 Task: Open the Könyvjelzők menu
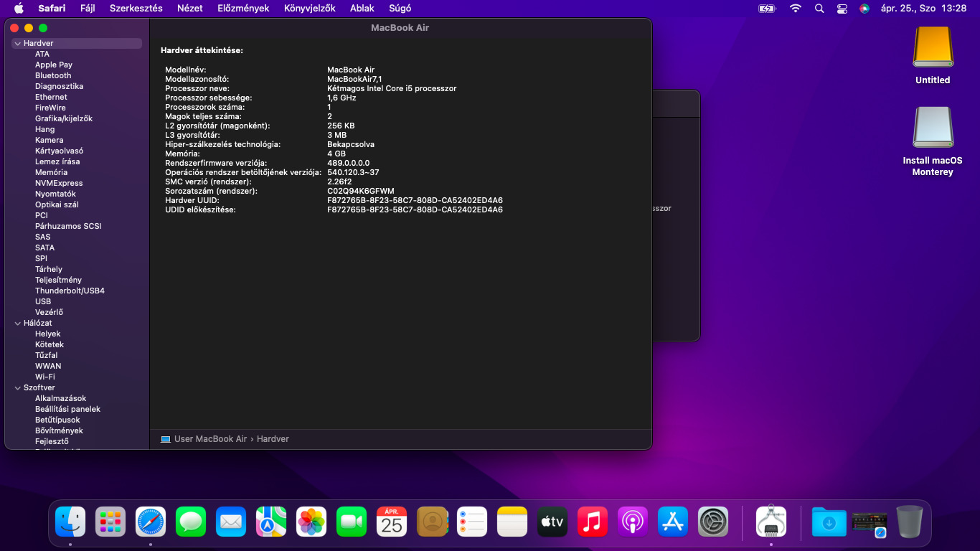coord(309,9)
